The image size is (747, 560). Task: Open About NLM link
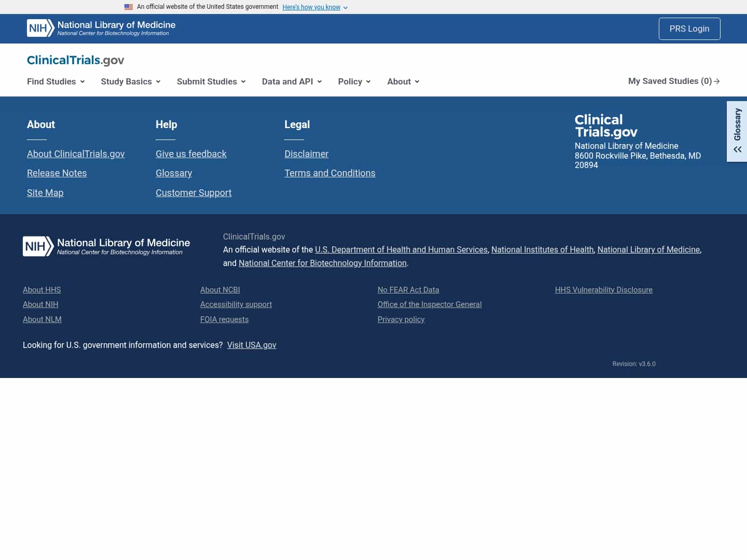(x=42, y=319)
